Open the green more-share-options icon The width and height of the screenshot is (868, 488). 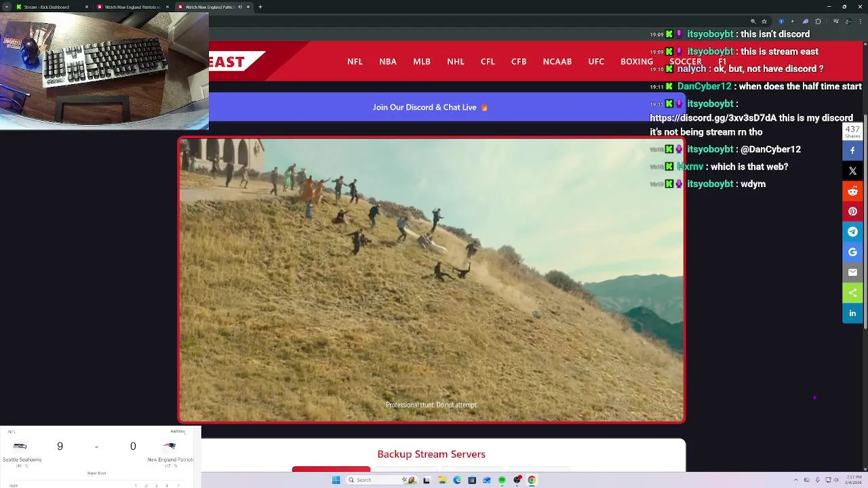[x=852, y=293]
